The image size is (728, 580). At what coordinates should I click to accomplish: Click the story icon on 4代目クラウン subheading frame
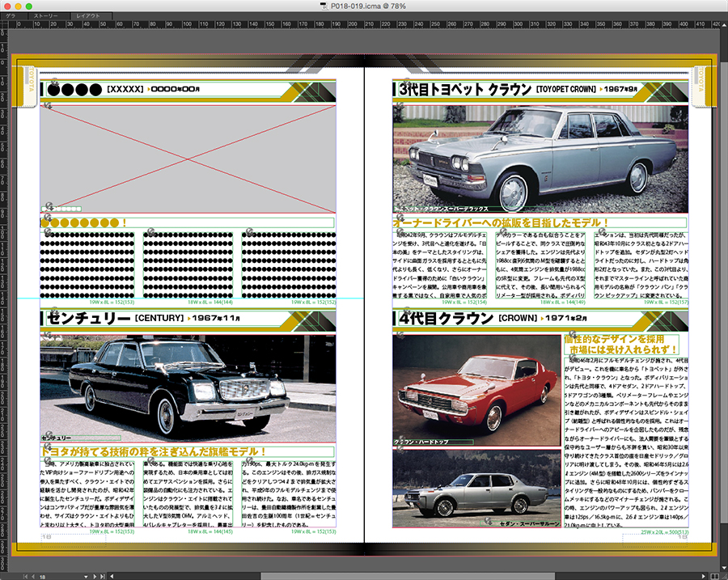573,334
